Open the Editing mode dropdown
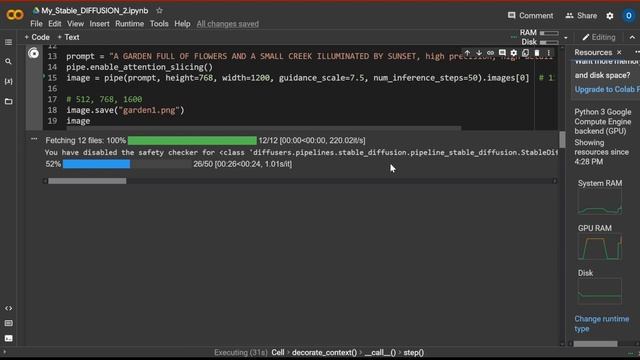The image size is (640, 360). pyautogui.click(x=599, y=37)
